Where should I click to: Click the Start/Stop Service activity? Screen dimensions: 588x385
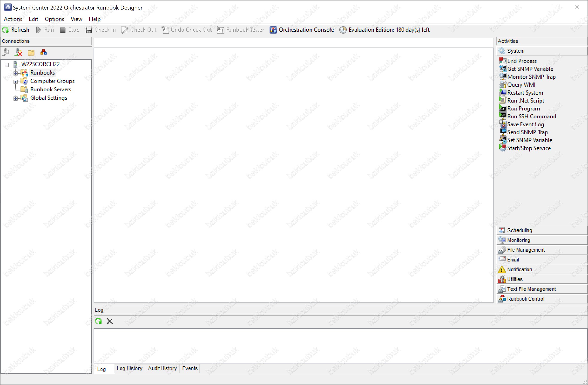tap(529, 148)
